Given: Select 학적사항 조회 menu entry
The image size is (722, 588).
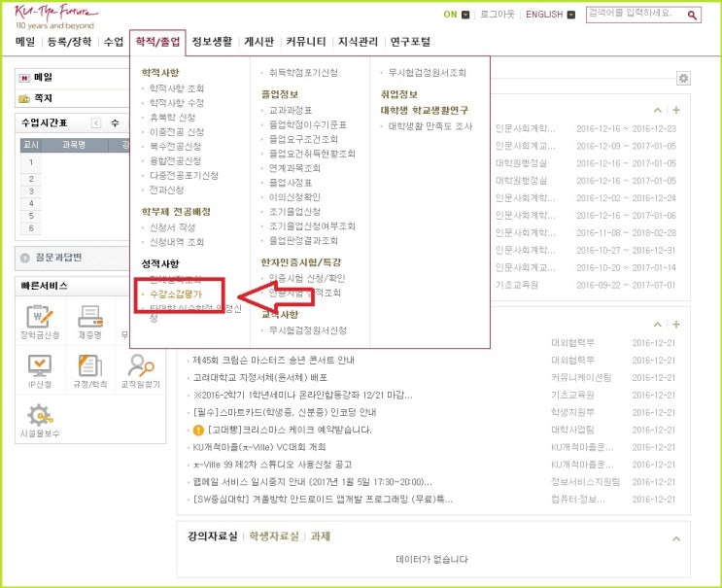Looking at the screenshot, I should [x=177, y=88].
